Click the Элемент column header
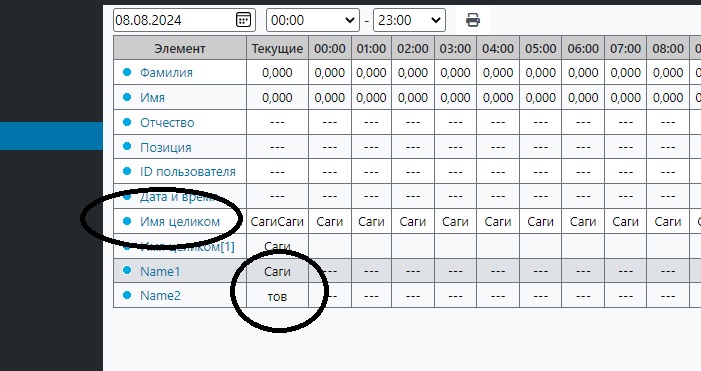The image size is (701, 371). point(180,48)
